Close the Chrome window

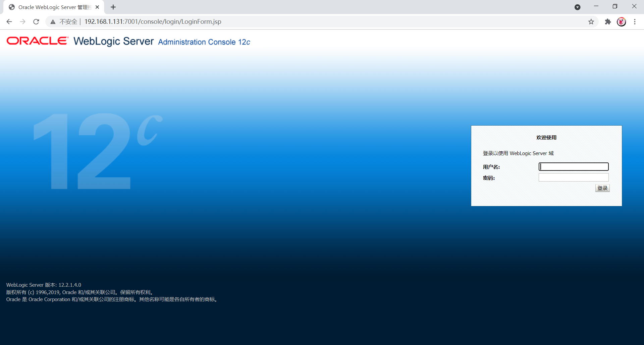click(x=634, y=6)
